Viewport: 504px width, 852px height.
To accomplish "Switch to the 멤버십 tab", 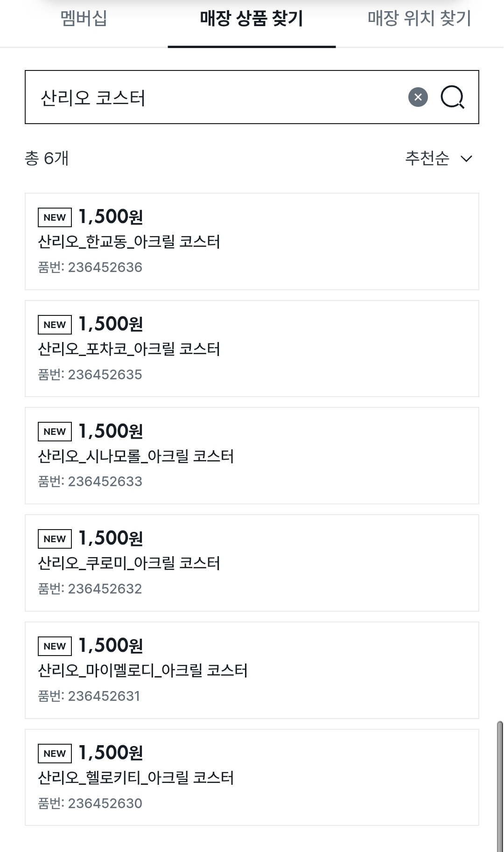I will click(84, 19).
